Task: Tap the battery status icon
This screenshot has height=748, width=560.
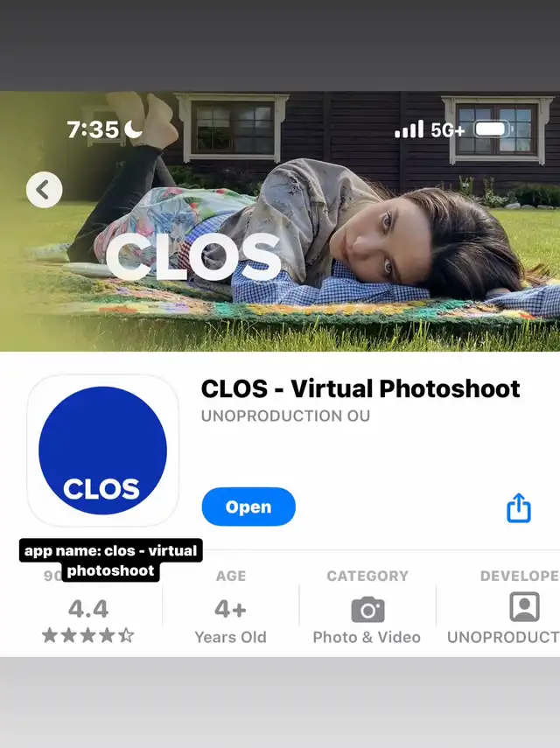Action: pyautogui.click(x=493, y=129)
